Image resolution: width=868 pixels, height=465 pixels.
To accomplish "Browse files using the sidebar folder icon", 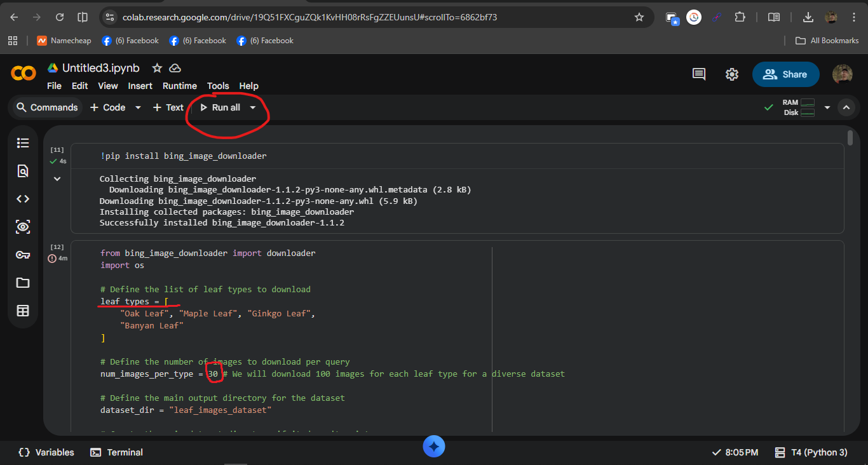I will (x=23, y=283).
